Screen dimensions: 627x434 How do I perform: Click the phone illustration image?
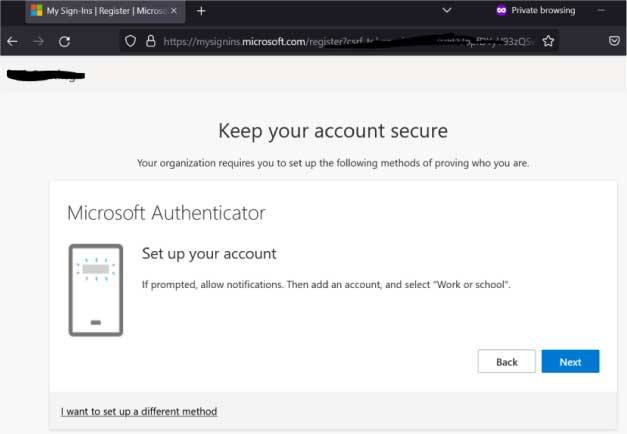coord(96,289)
